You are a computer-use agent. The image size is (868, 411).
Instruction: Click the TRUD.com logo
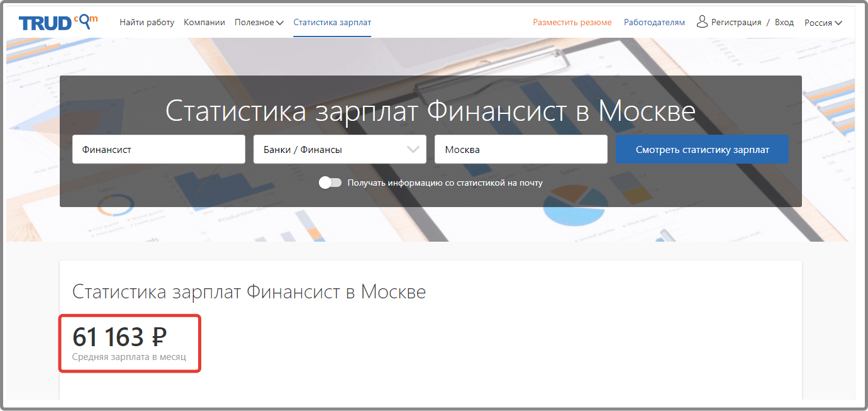coord(58,22)
